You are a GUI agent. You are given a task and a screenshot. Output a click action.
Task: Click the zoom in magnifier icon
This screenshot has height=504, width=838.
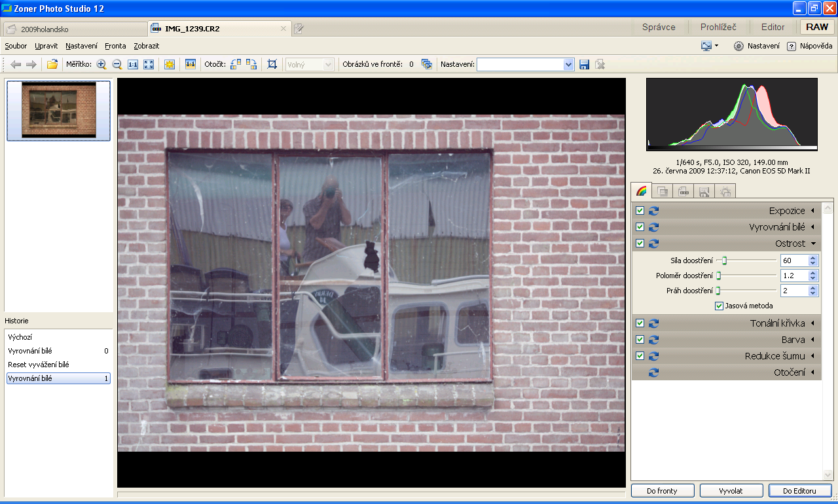(x=101, y=64)
